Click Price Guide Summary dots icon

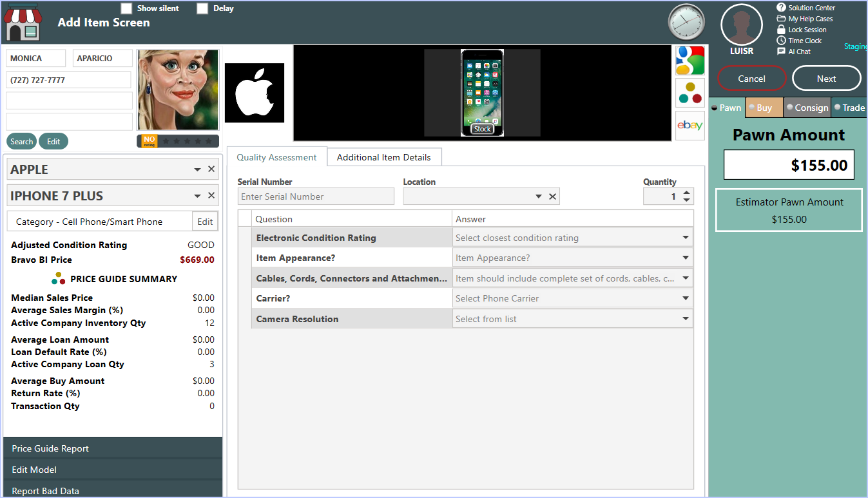59,278
